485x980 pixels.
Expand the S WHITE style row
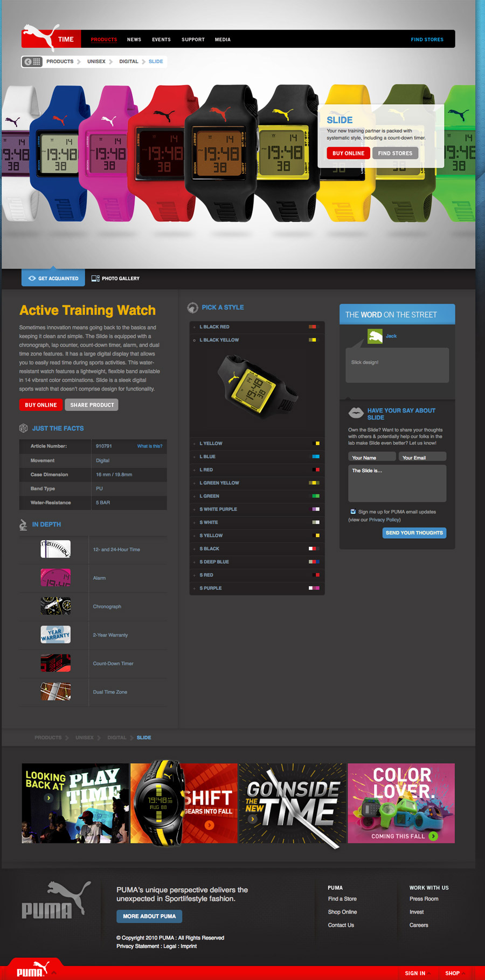(x=257, y=522)
